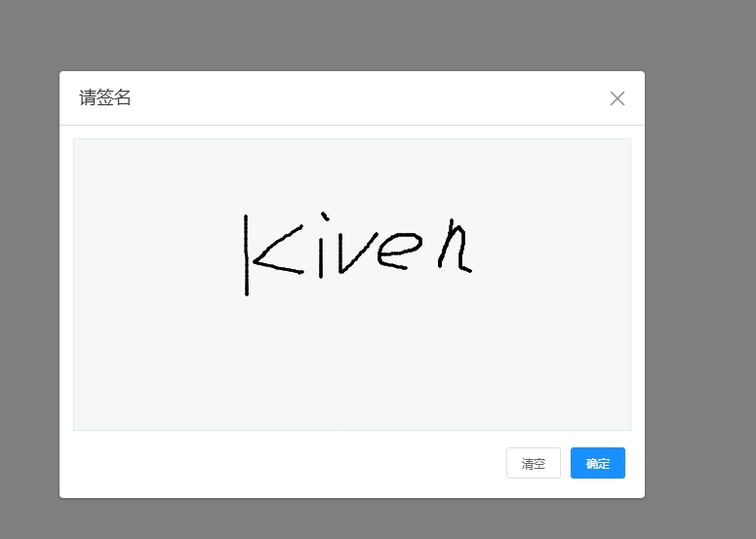
Task: Clear the signature using 清空 button
Action: click(x=534, y=463)
